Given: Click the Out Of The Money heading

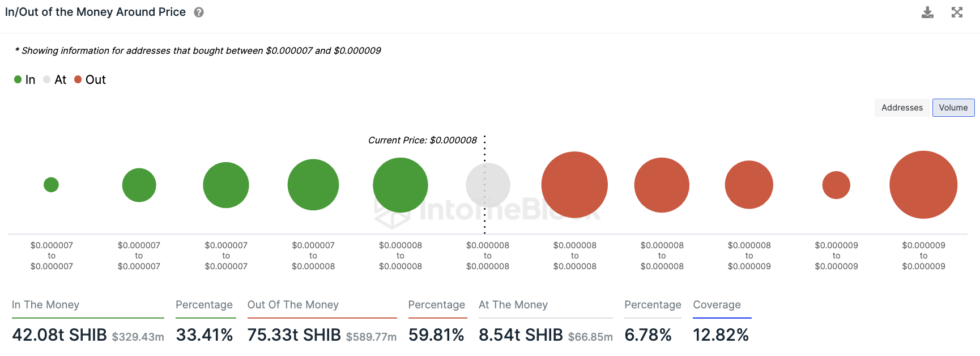Looking at the screenshot, I should [x=293, y=305].
